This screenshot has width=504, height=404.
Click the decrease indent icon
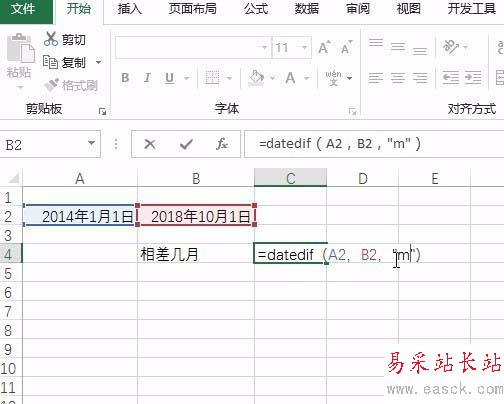tap(451, 78)
